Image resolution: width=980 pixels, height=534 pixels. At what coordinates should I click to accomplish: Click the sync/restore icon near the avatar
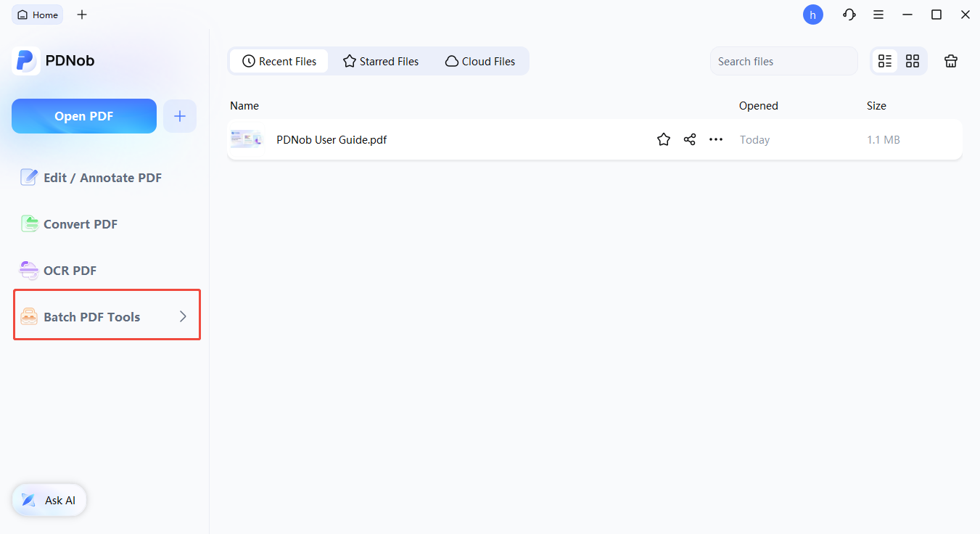pyautogui.click(x=849, y=15)
